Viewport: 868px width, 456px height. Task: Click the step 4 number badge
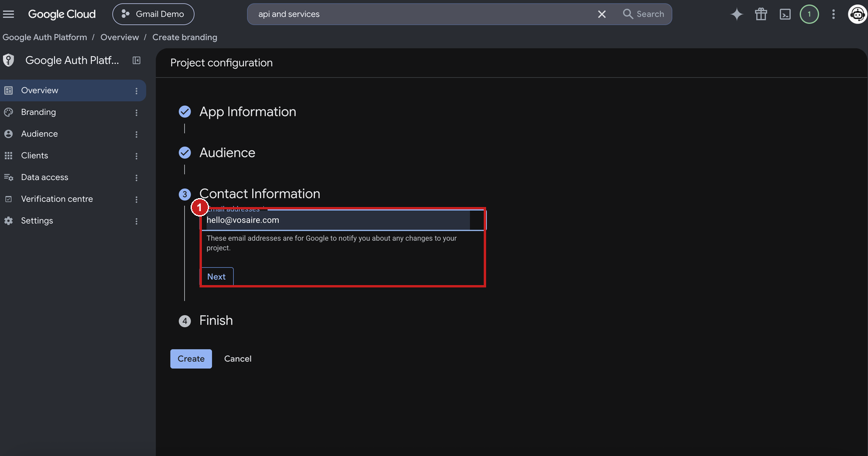click(185, 321)
